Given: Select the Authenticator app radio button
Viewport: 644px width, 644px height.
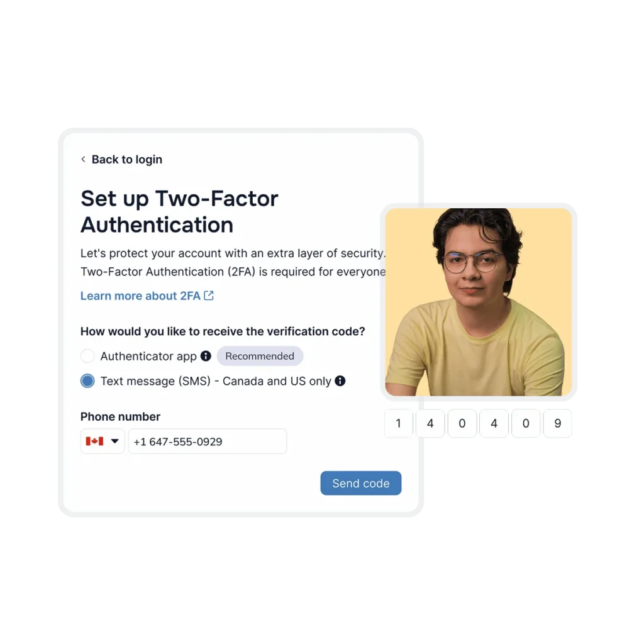Looking at the screenshot, I should 87,356.
